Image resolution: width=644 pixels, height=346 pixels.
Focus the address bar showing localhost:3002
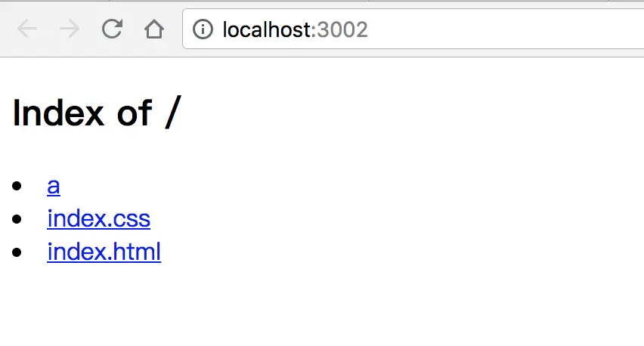coord(413,29)
